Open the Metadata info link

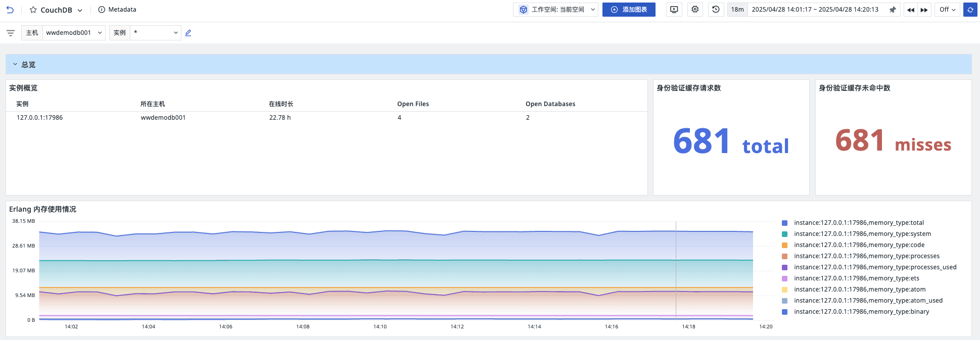click(x=117, y=10)
